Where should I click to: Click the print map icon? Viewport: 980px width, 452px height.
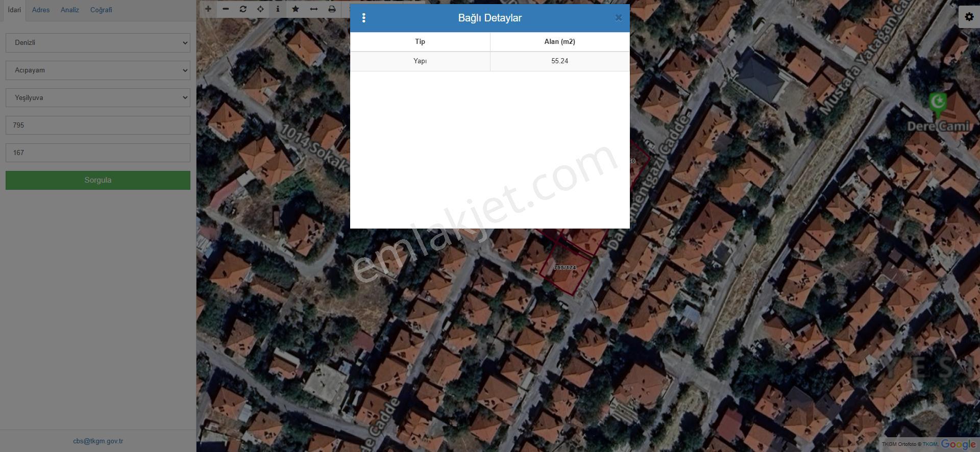[332, 9]
